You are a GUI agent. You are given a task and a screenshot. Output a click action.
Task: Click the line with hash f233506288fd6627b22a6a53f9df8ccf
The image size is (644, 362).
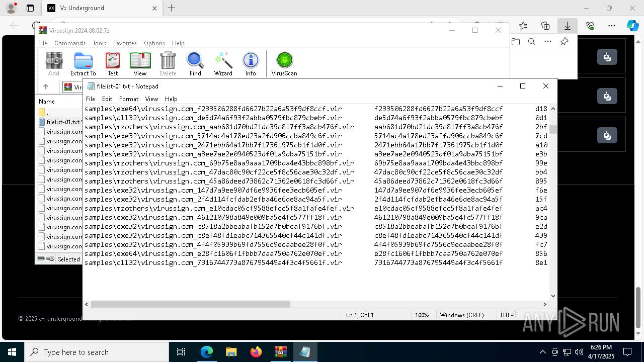[x=315, y=109]
